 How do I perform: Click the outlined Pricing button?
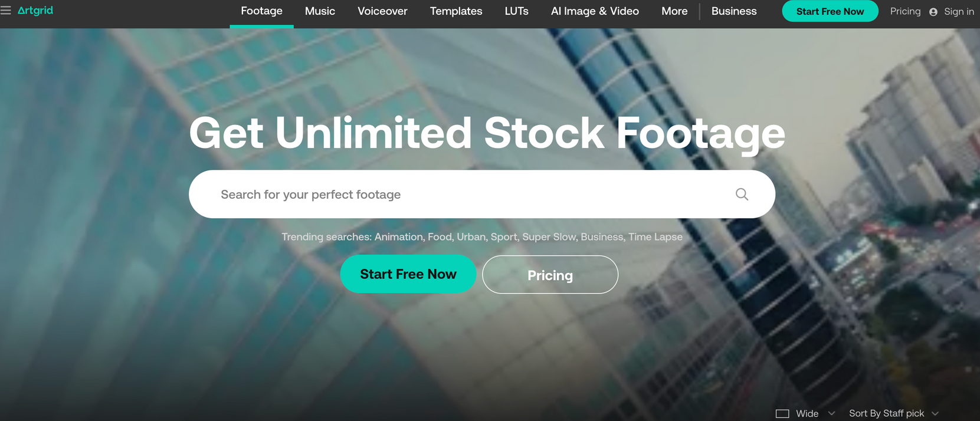[x=550, y=275]
